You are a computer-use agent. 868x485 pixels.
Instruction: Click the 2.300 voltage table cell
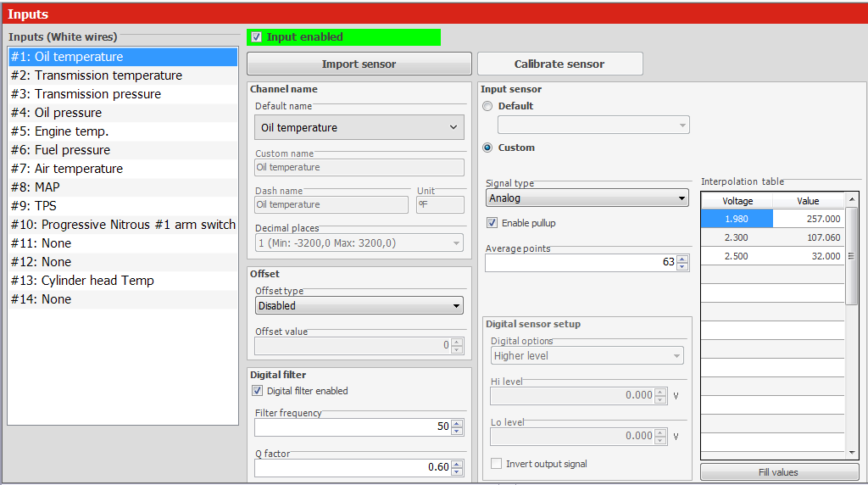(x=736, y=238)
